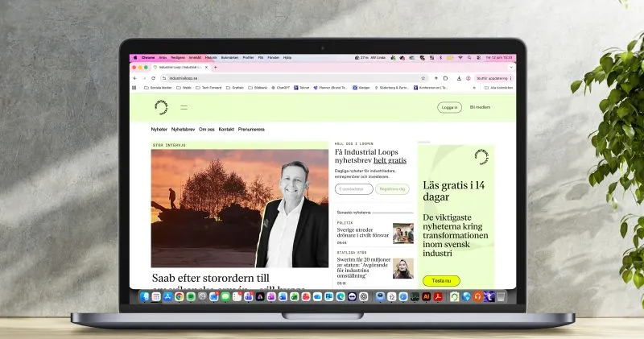Image resolution: width=644 pixels, height=339 pixels.
Task: Open the Sverige utreder drönare article thumbnail
Action: 403,234
